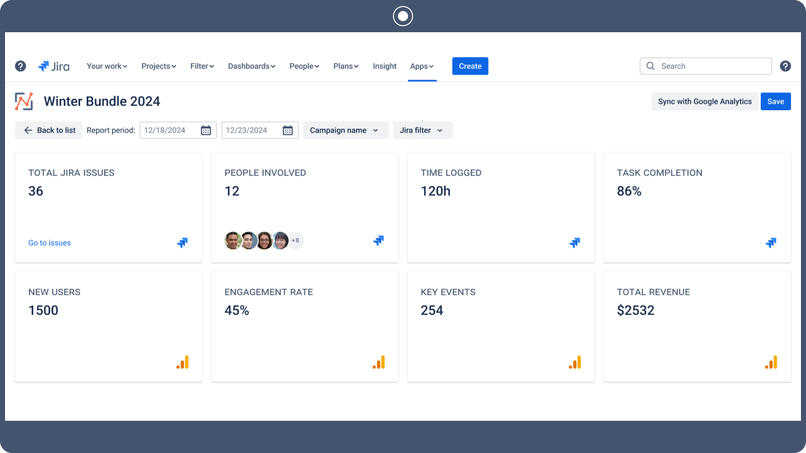Open the Apps menu
This screenshot has height=453, width=806.
[x=422, y=66]
